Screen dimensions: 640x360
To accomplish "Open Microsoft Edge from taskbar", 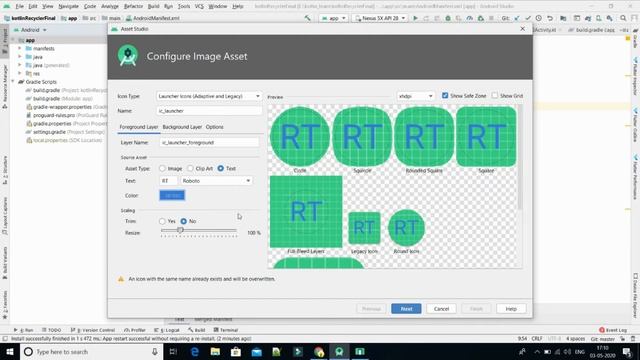I will [195, 351].
